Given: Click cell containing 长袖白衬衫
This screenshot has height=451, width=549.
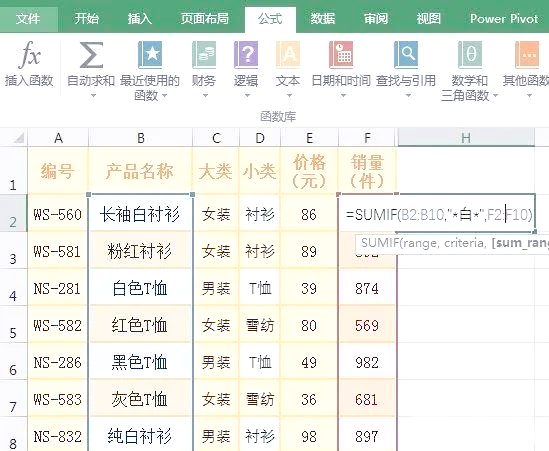Looking at the screenshot, I should click(x=140, y=213).
